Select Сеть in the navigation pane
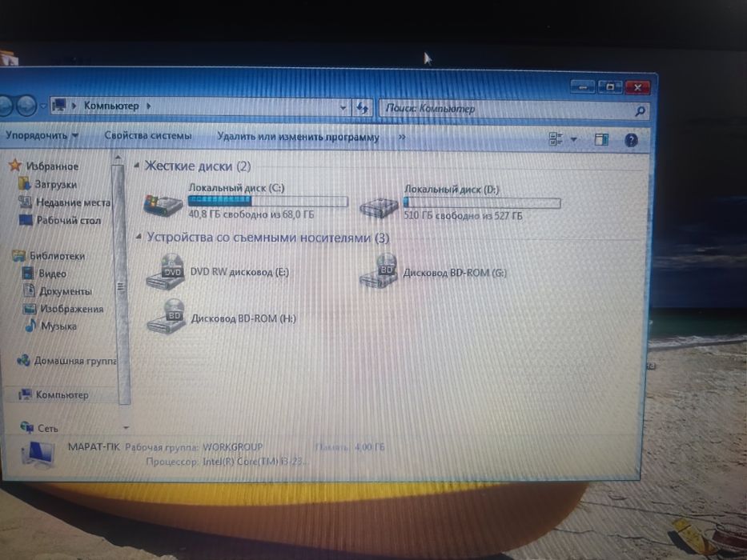This screenshot has width=747, height=560. point(48,428)
